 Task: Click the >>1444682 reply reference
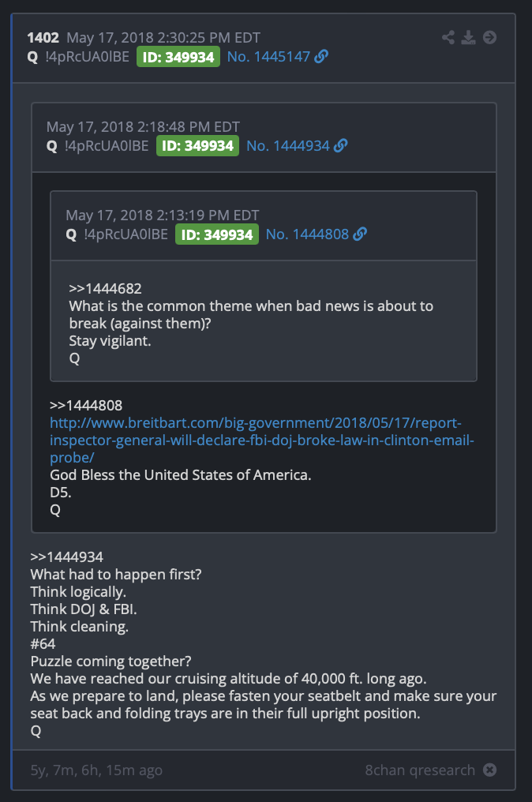click(x=106, y=288)
